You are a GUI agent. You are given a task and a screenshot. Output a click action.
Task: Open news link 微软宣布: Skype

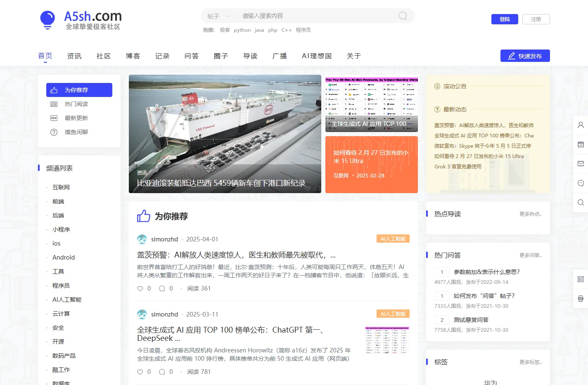coord(483,146)
